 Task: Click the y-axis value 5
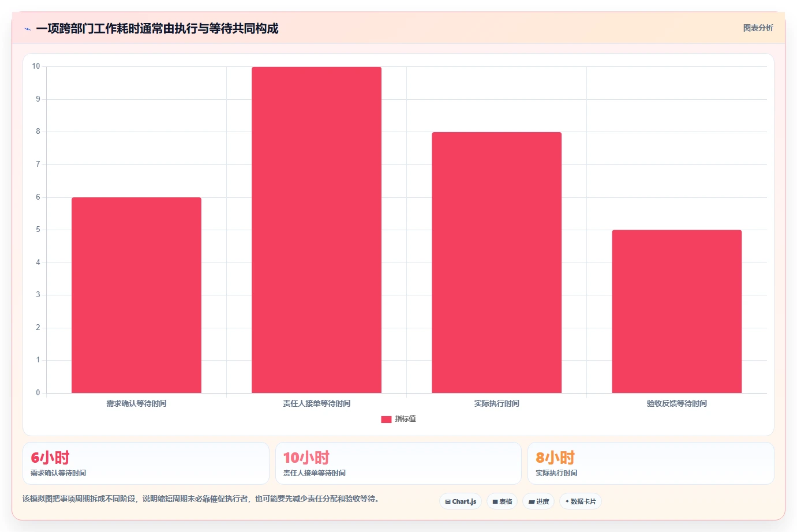click(x=38, y=230)
